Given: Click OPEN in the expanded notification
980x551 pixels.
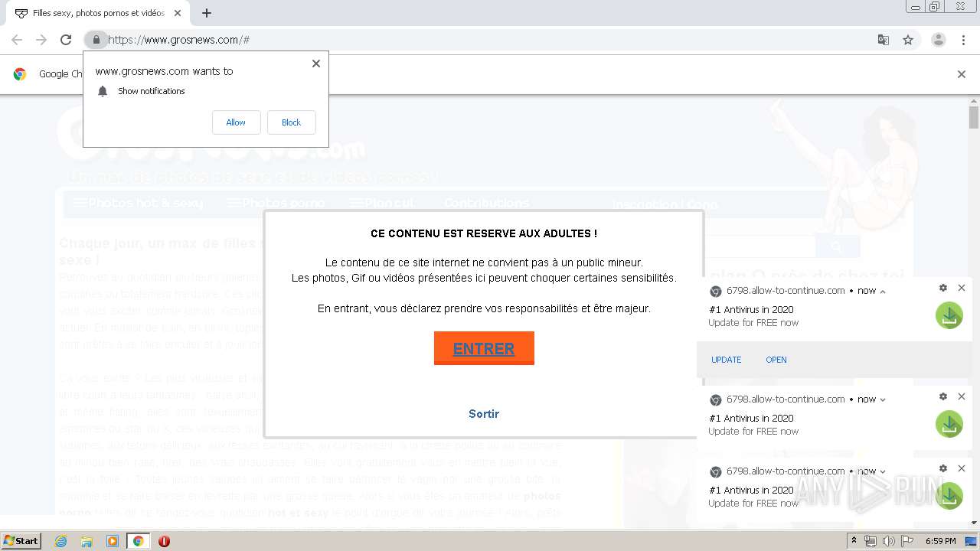Looking at the screenshot, I should coord(776,360).
